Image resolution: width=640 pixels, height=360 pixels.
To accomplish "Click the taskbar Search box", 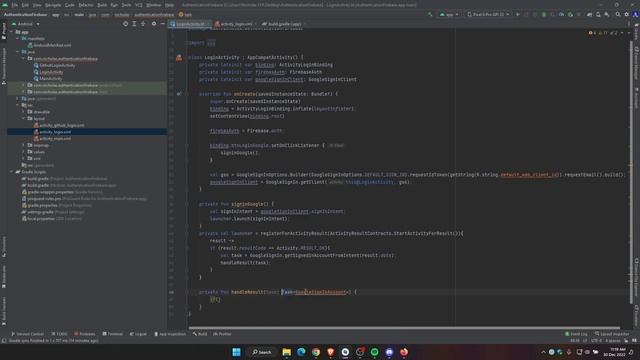I will [262, 352].
